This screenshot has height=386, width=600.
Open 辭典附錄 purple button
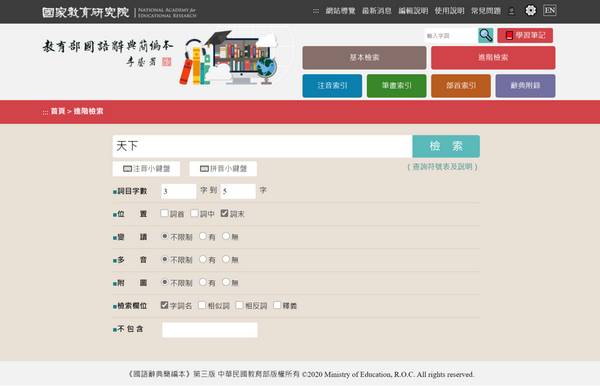pos(525,86)
